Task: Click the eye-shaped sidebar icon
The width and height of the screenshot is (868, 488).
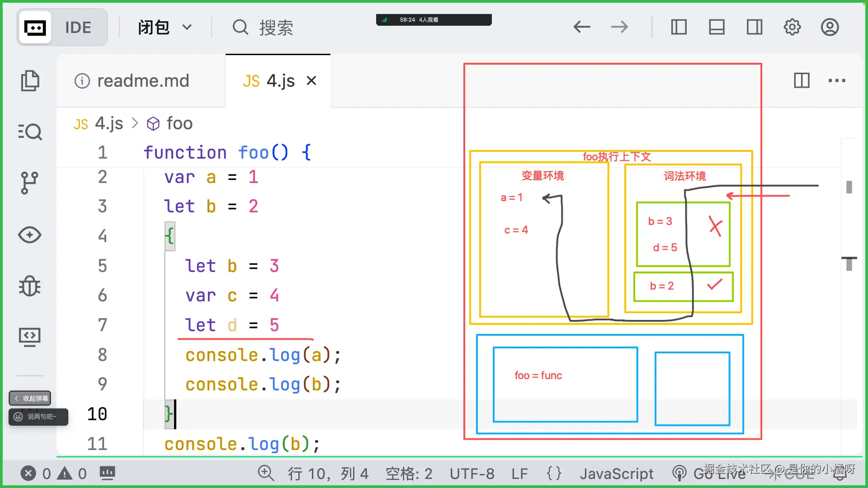Action: point(30,235)
